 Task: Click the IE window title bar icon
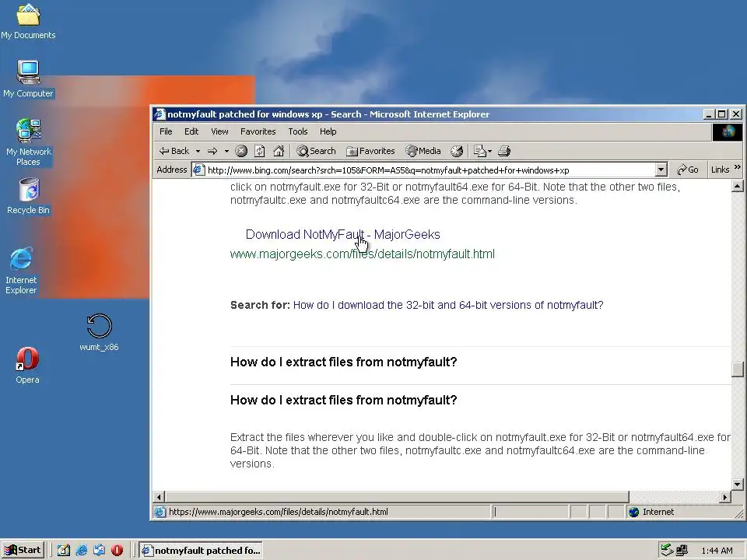160,114
